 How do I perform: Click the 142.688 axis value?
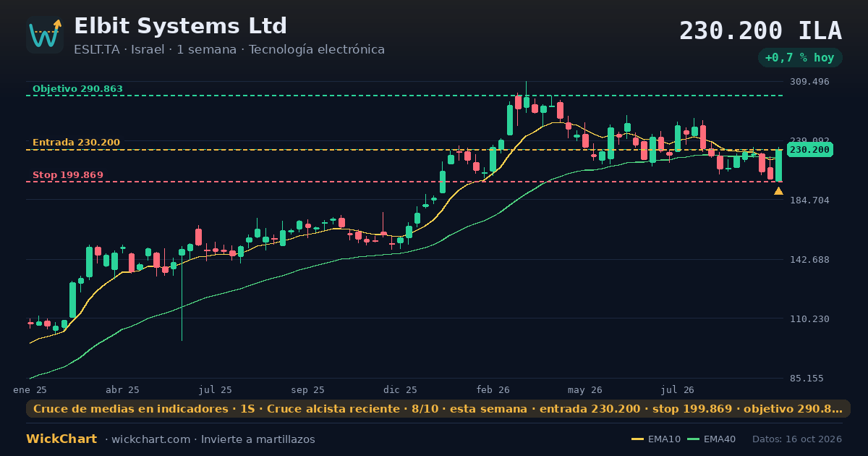pyautogui.click(x=810, y=260)
